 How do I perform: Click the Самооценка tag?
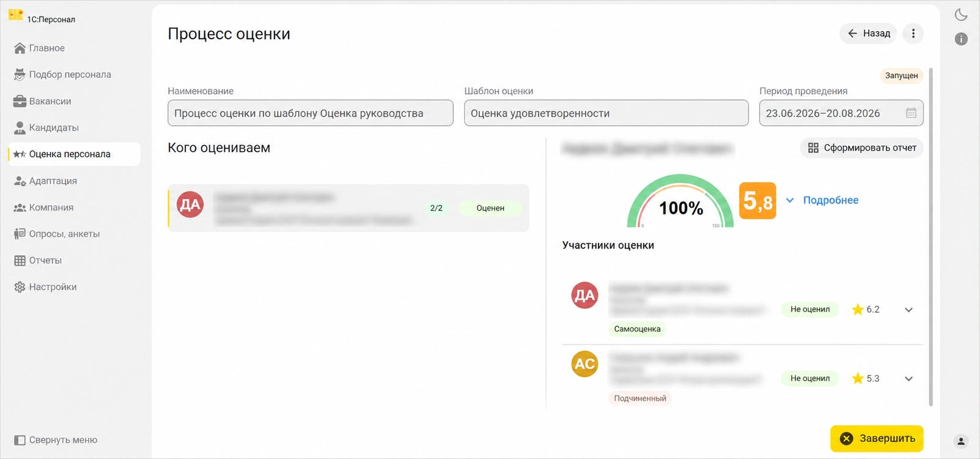tap(638, 329)
